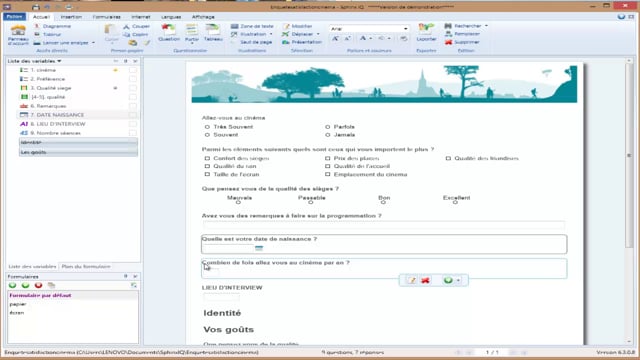Open the Fichier menu
This screenshot has width=640, height=360.
[14, 17]
